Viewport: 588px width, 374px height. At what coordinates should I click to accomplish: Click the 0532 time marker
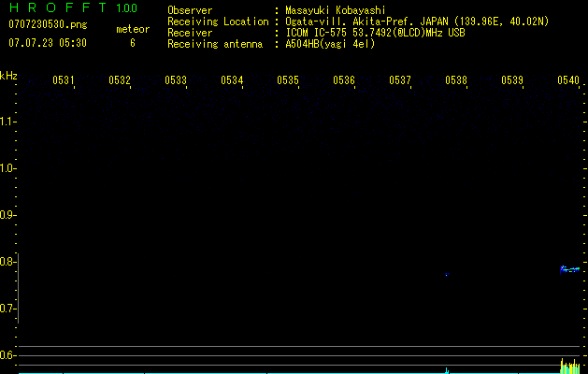coord(120,80)
